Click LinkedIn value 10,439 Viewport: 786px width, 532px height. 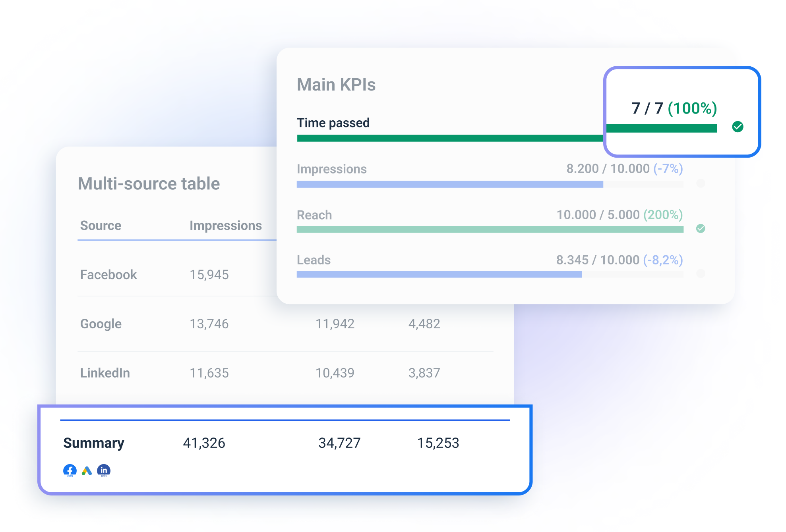335,373
